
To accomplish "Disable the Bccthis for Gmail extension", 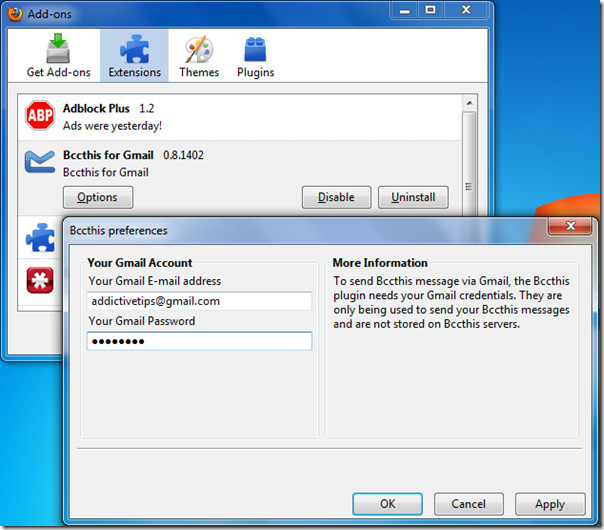I will tap(336, 197).
